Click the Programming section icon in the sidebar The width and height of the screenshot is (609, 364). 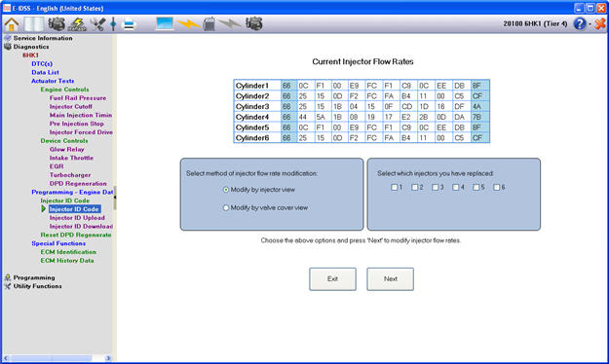8,277
